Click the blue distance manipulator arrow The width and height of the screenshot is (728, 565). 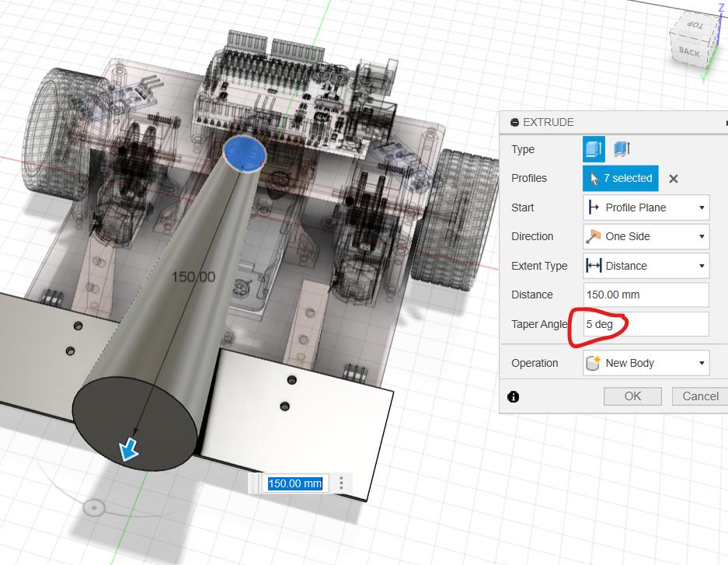(128, 448)
